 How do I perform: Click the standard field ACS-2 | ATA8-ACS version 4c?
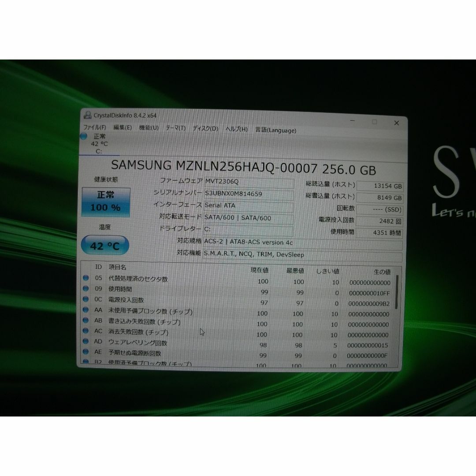303,243
